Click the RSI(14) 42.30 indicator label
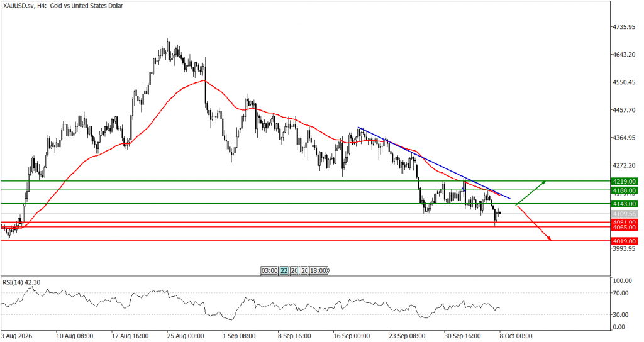The height and width of the screenshot is (342, 644). (x=21, y=282)
